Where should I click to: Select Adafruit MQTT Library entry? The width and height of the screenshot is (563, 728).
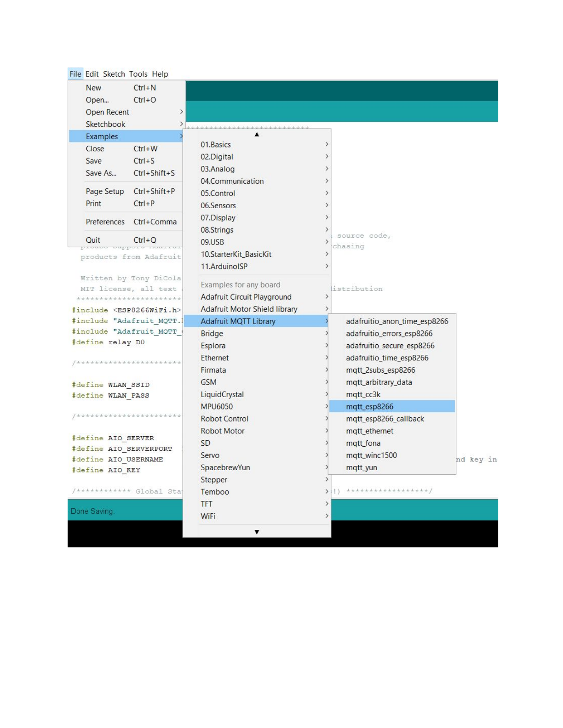(257, 321)
